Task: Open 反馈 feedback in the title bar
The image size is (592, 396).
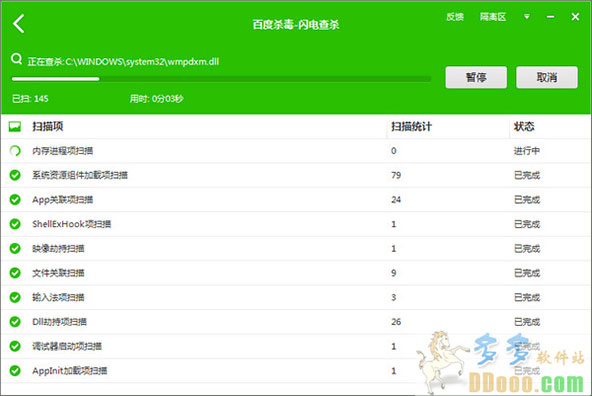Action: [x=455, y=17]
